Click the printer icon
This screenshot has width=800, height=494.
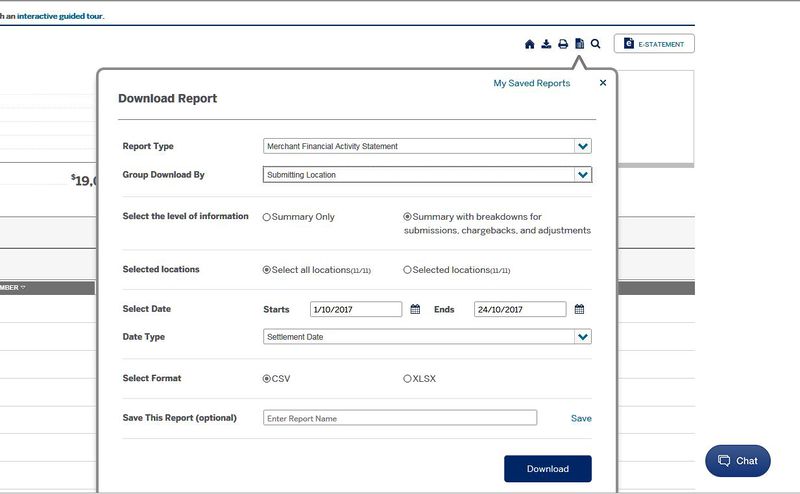coord(563,44)
